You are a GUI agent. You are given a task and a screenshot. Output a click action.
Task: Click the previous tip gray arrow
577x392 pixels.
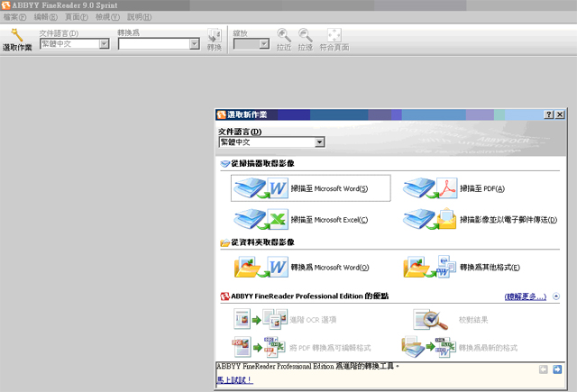(543, 369)
